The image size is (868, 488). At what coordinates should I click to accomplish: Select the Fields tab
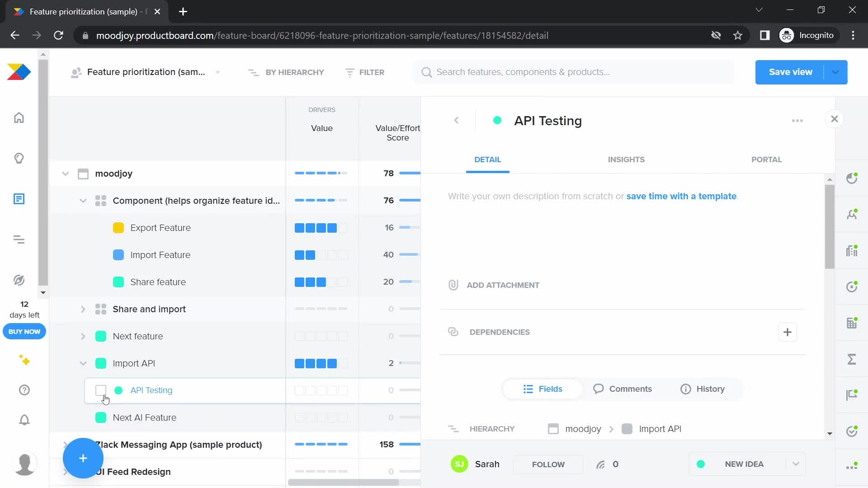point(542,389)
